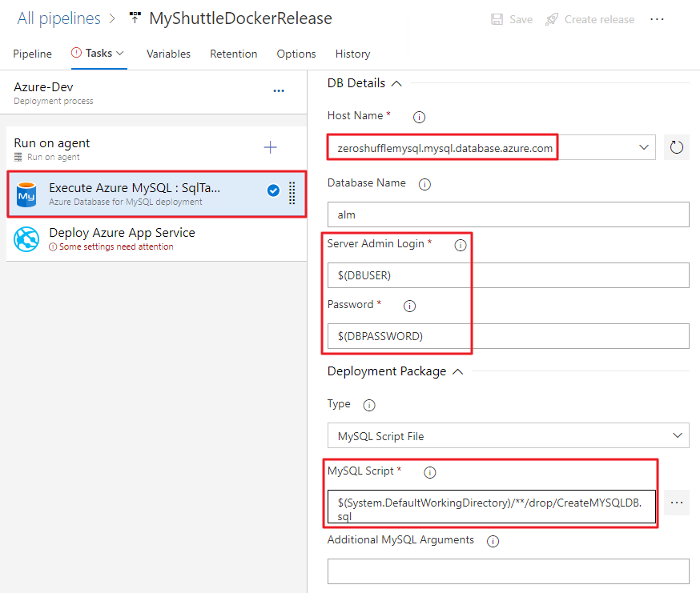This screenshot has height=593, width=700.
Task: Click 'Azure Database for MySQL deployment' subtitle
Action: pyautogui.click(x=126, y=202)
